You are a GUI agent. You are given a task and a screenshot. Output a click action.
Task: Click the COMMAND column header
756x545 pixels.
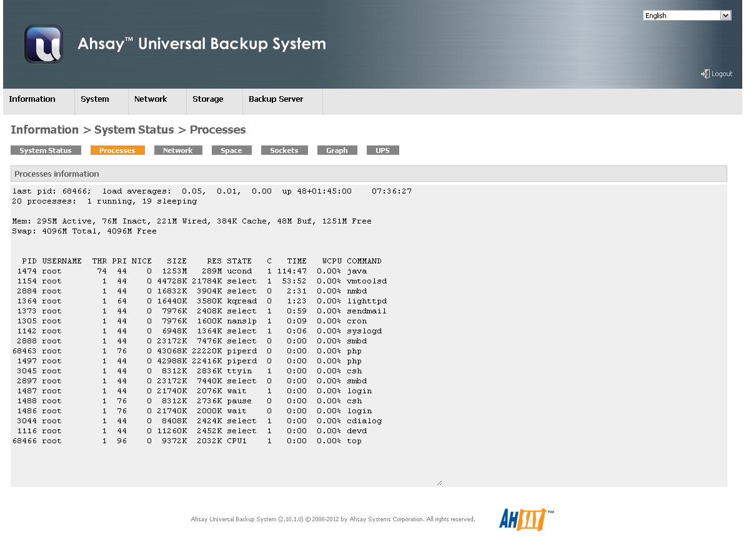(x=364, y=261)
